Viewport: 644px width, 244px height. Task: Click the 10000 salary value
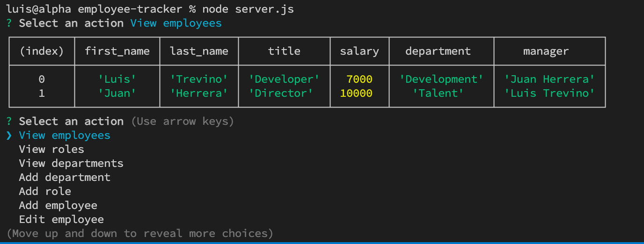pos(356,93)
